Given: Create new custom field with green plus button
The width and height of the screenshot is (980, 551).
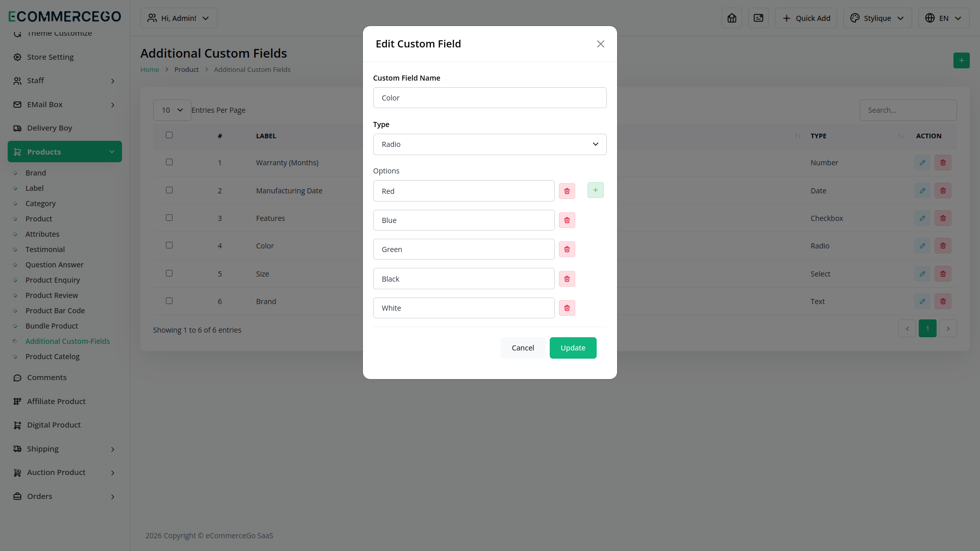Looking at the screenshot, I should pos(961,60).
